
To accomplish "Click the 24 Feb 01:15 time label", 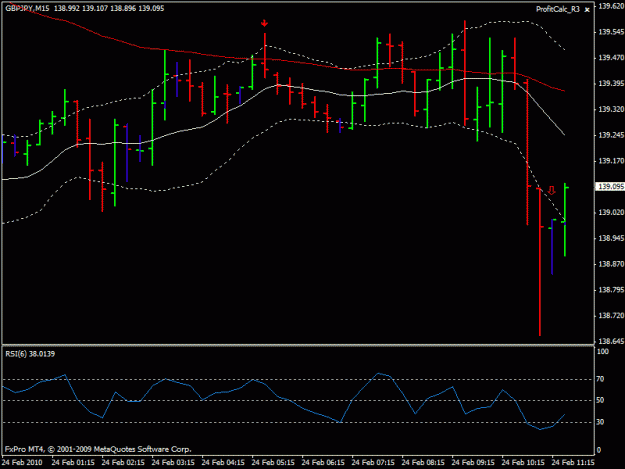I will 73,463.
